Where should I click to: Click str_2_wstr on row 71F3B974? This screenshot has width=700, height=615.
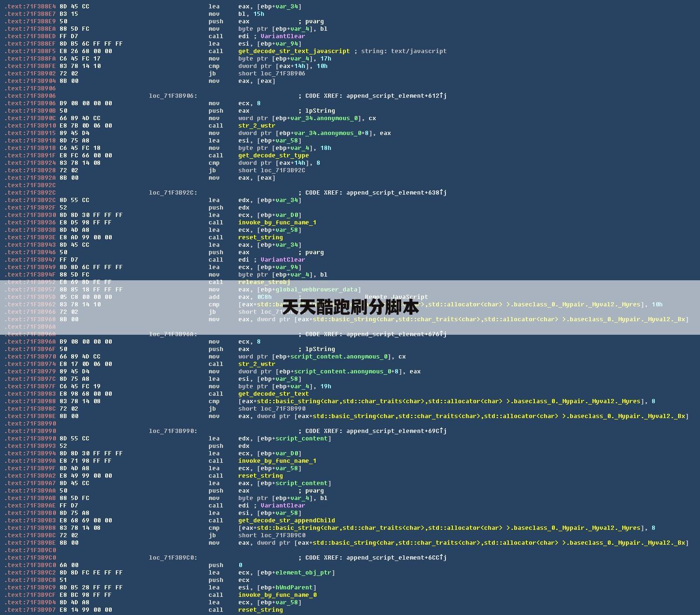pos(256,364)
